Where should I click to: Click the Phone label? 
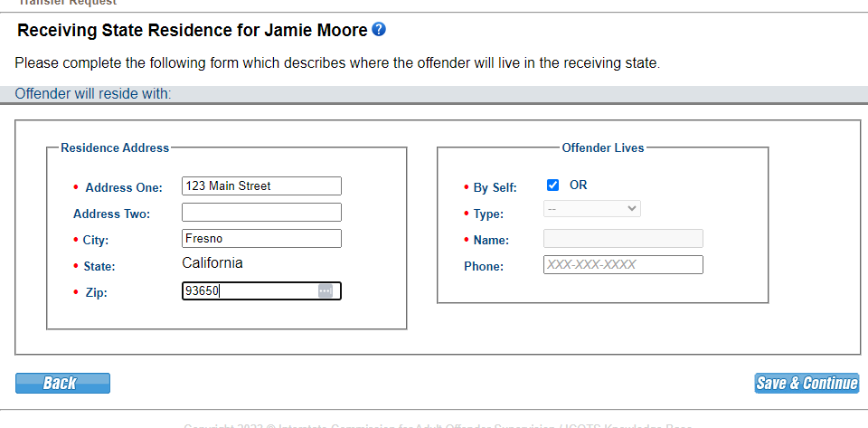pyautogui.click(x=484, y=266)
